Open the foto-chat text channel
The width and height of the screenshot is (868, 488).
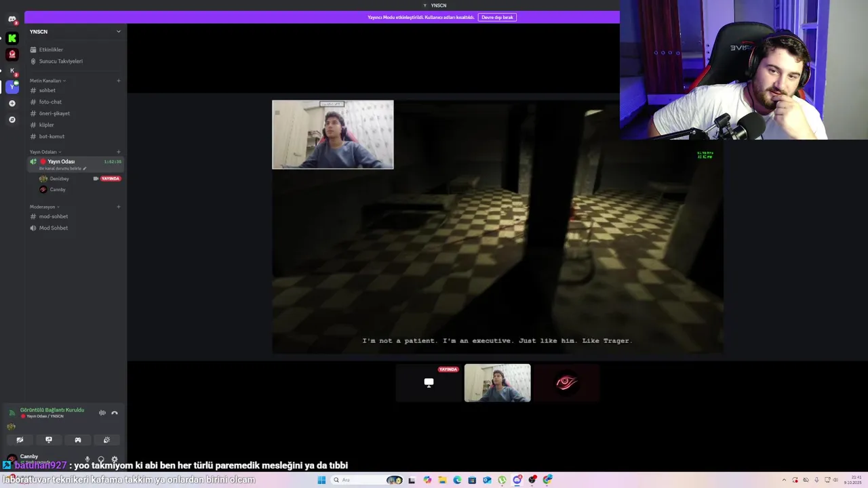[x=50, y=102]
